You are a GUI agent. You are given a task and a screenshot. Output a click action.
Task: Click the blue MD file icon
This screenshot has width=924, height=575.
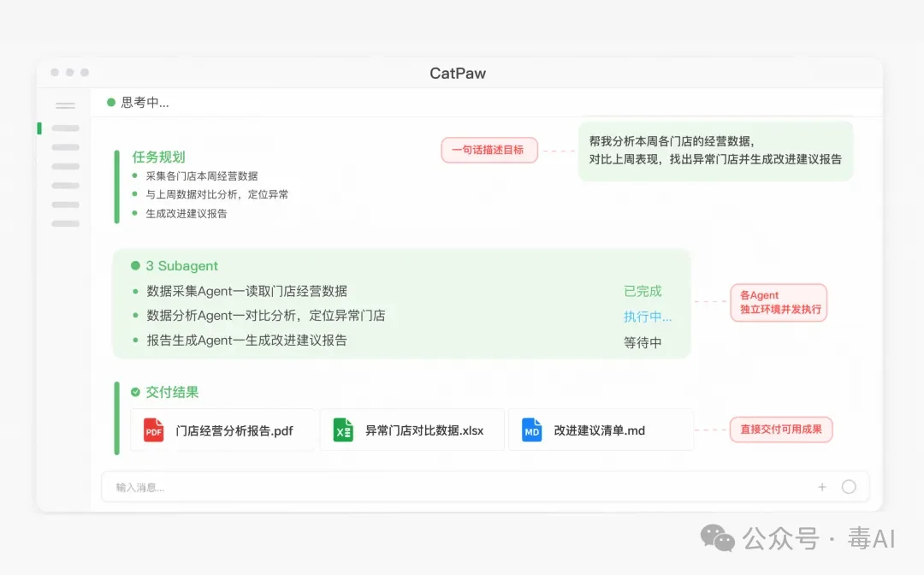531,430
